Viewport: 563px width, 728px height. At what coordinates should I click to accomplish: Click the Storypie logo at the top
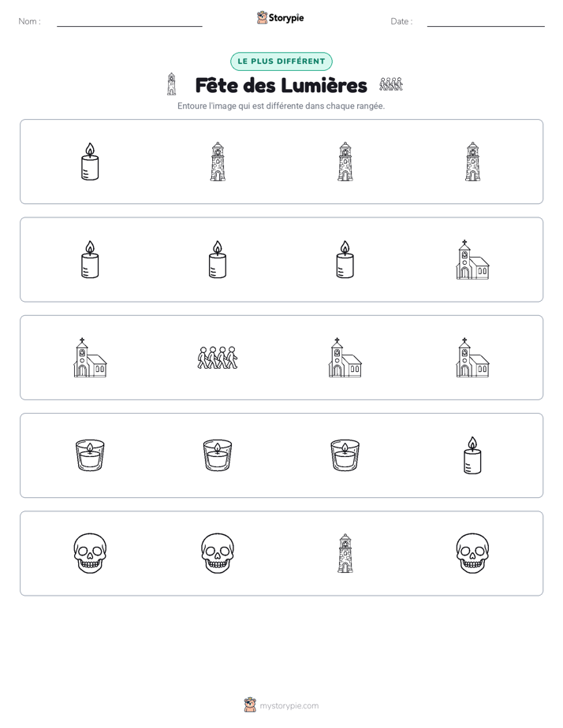280,17
